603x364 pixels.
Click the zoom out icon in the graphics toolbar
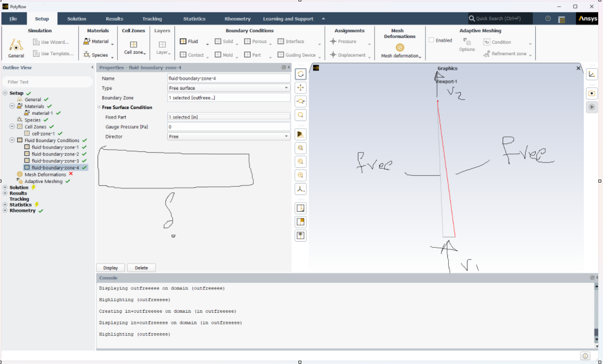pos(301,175)
